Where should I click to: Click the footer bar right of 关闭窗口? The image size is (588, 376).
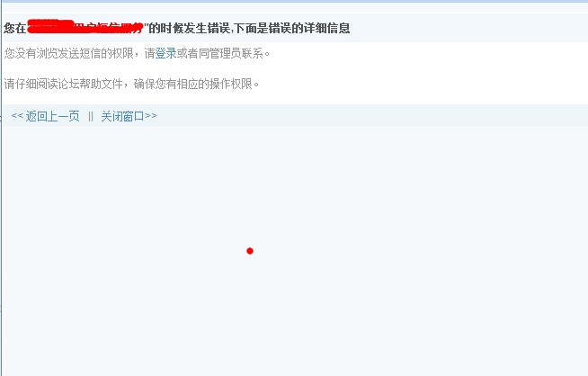[372, 116]
